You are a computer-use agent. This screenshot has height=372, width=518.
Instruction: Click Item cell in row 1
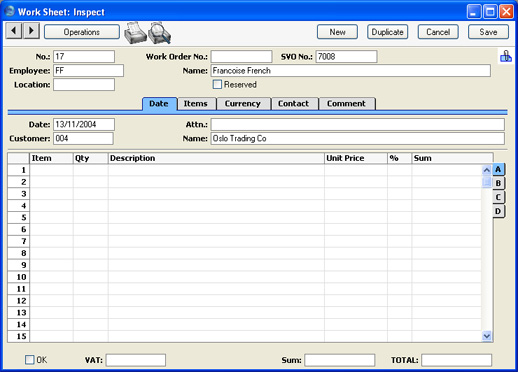coord(51,170)
